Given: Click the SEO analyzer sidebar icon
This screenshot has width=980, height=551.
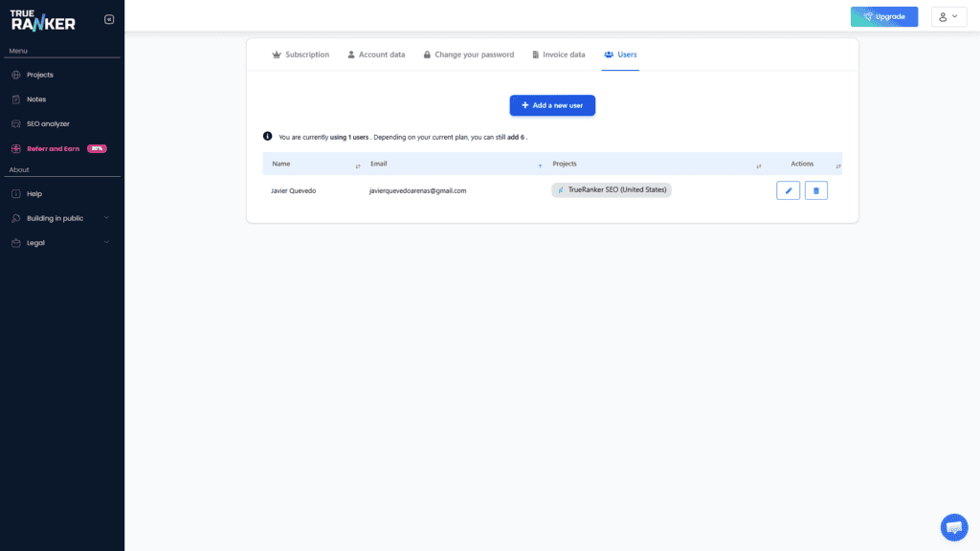Looking at the screenshot, I should tap(17, 122).
